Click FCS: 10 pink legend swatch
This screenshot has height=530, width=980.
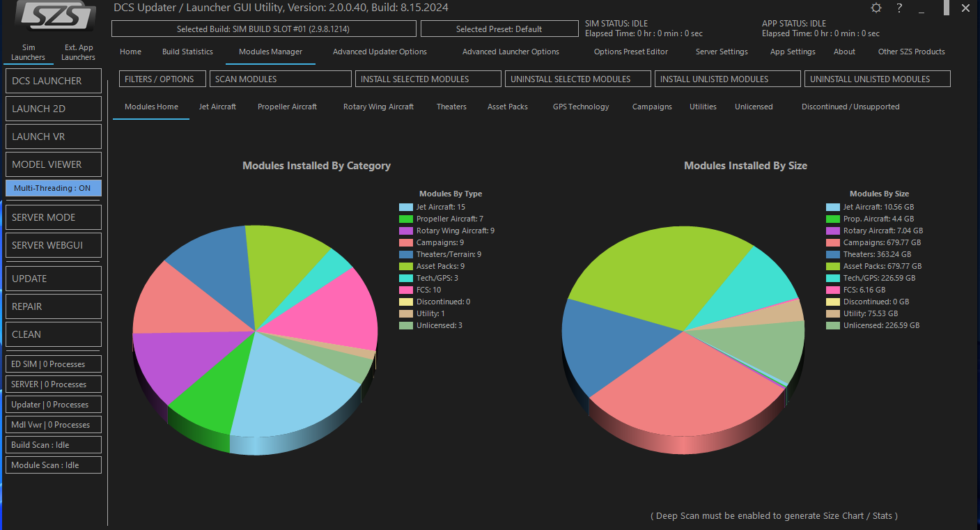[406, 290]
